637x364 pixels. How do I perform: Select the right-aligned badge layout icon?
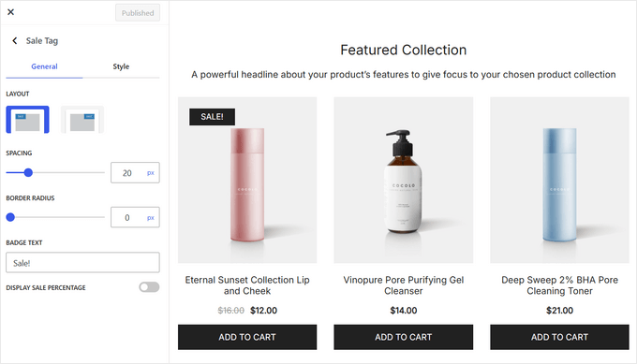tap(82, 120)
